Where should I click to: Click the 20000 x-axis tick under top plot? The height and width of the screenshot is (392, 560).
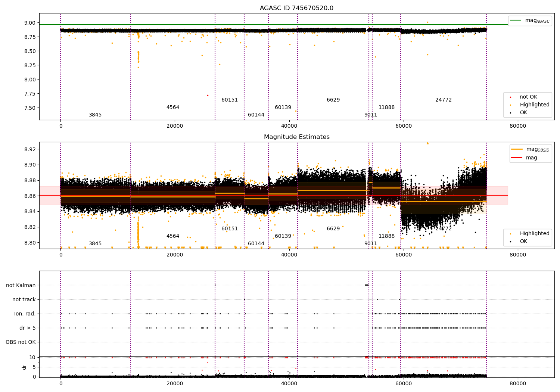point(175,126)
